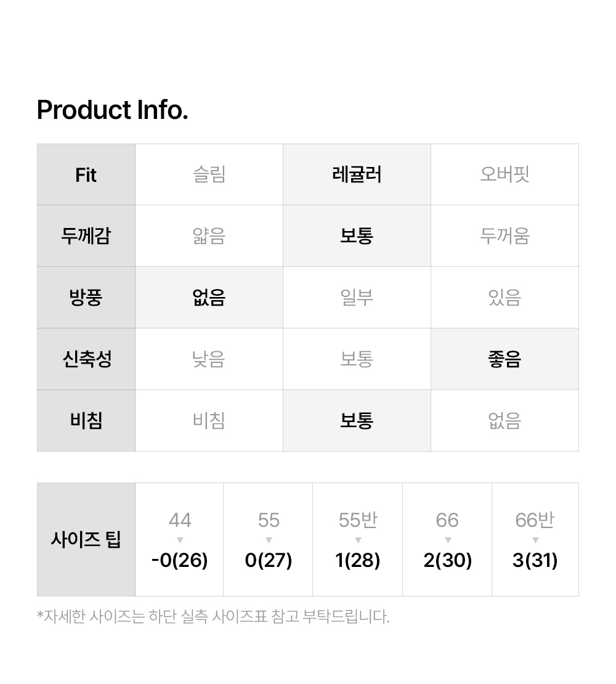Click the triangle arrow under 66반
Screen dimensions: 616x684
(535, 540)
